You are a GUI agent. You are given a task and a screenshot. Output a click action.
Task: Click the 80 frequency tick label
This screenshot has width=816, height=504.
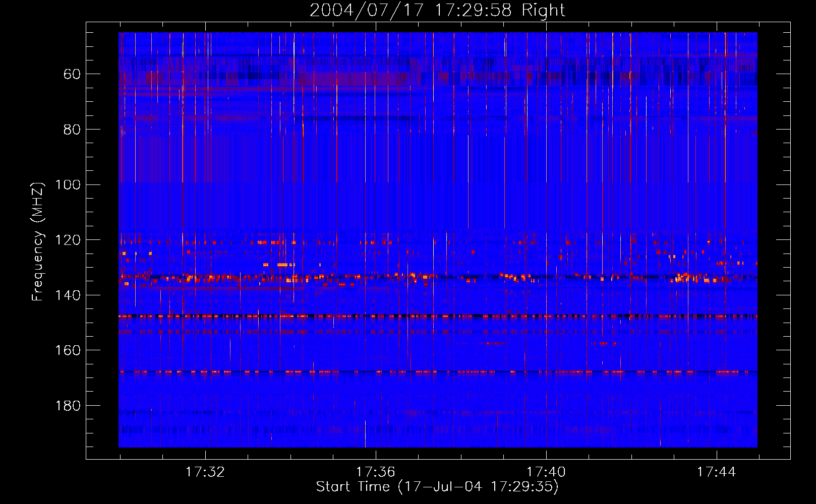(x=72, y=130)
